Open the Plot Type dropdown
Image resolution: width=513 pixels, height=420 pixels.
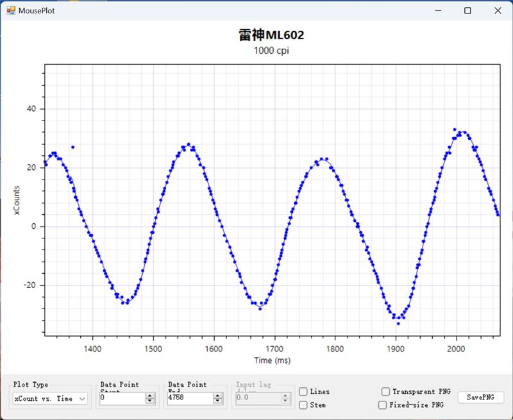coord(50,399)
